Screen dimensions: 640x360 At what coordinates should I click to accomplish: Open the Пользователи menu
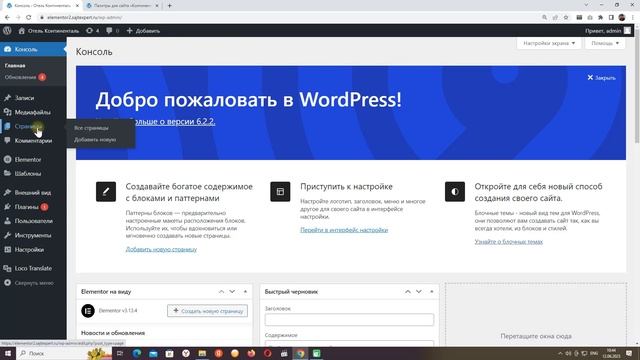click(33, 221)
